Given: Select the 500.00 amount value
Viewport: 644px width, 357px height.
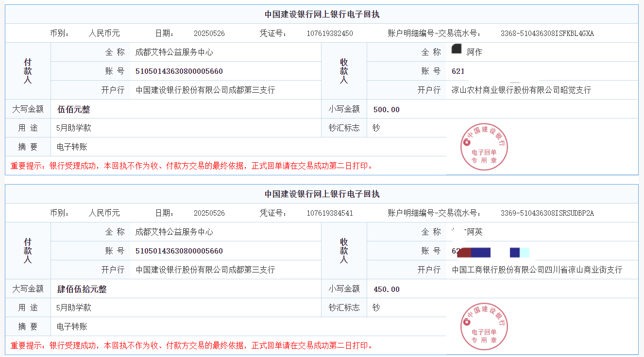Looking at the screenshot, I should coord(386,110).
